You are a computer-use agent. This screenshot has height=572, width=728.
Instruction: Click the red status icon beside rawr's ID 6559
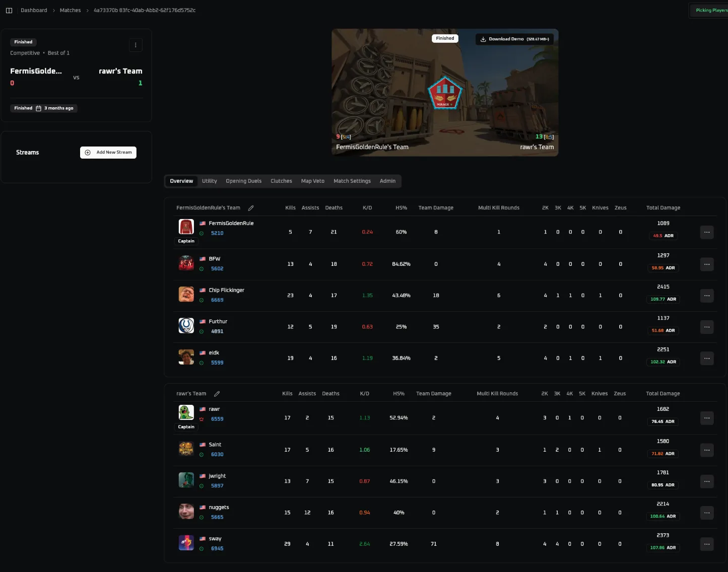click(202, 419)
